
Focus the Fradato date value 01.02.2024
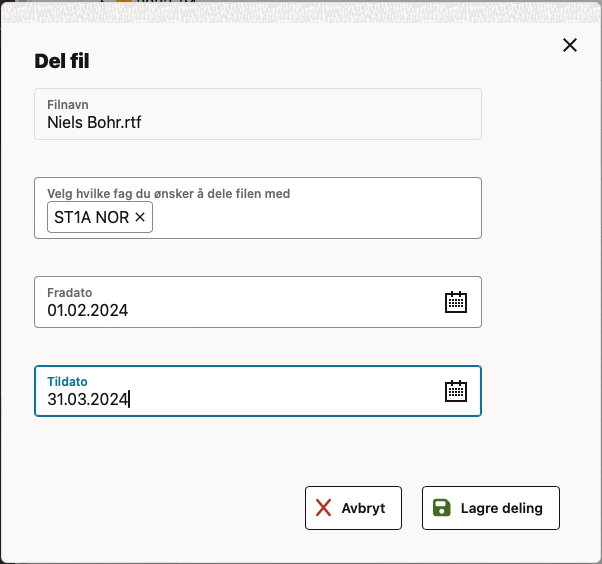[x=88, y=310]
